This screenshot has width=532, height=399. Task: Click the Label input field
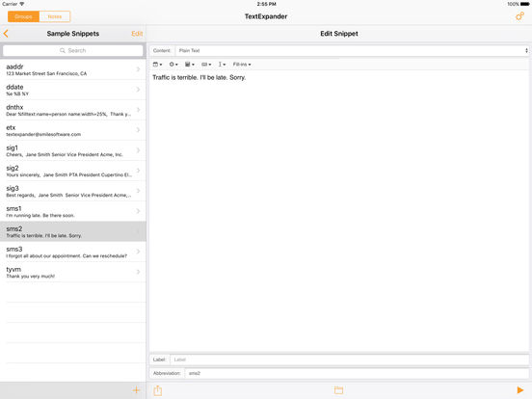coord(350,359)
